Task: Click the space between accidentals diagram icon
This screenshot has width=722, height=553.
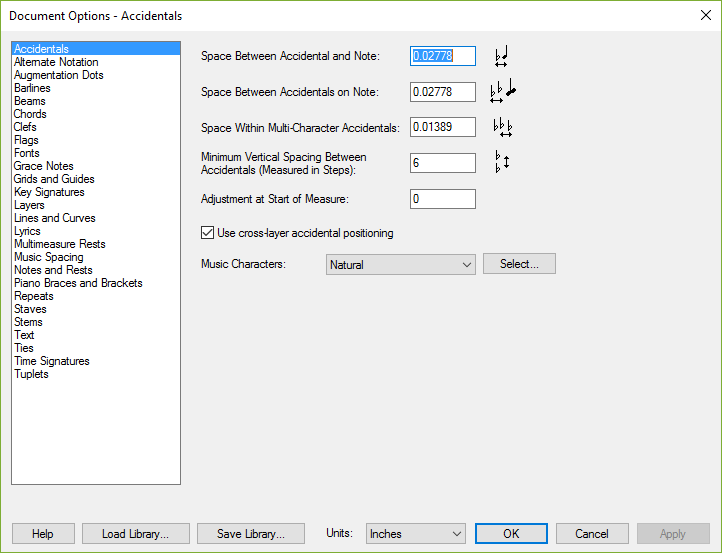Action: point(502,91)
